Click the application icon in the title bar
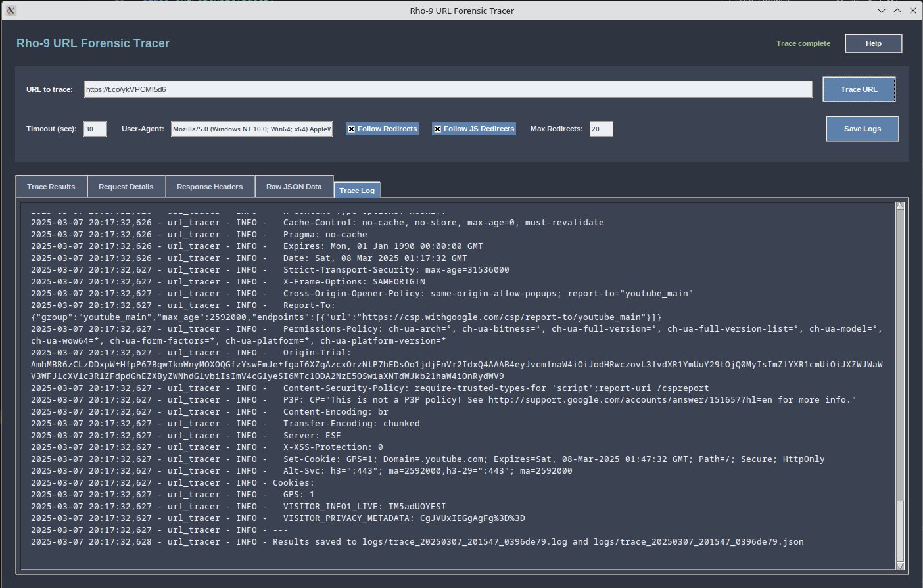Image resolution: width=923 pixels, height=588 pixels. tap(11, 11)
